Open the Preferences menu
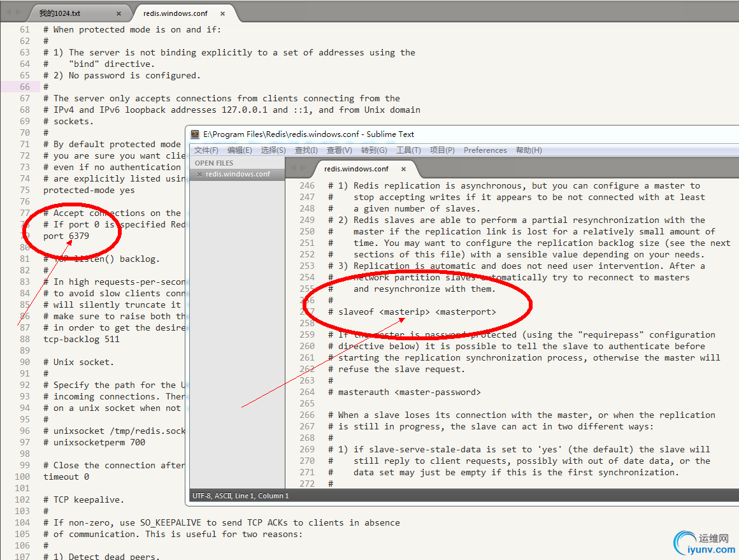This screenshot has width=739, height=560. pyautogui.click(x=485, y=150)
